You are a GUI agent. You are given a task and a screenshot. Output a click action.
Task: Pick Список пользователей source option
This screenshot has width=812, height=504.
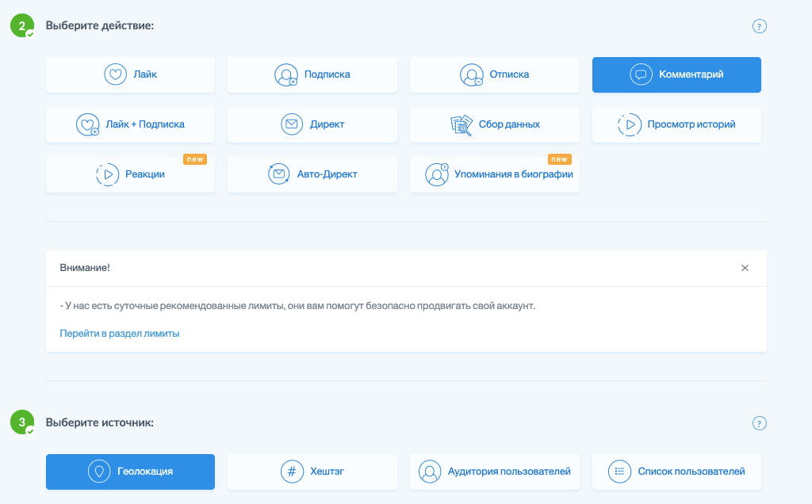tap(676, 472)
